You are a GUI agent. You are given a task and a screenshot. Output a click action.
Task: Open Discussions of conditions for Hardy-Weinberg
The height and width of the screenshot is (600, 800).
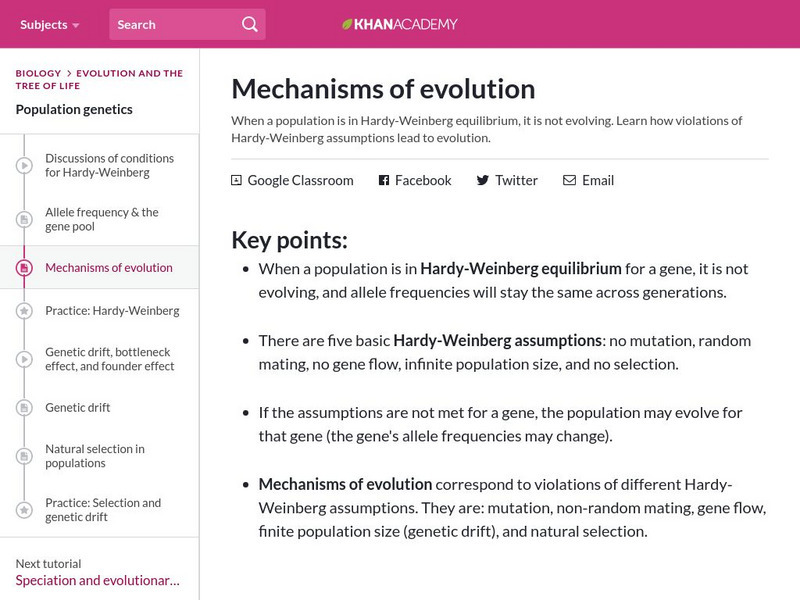[108, 165]
